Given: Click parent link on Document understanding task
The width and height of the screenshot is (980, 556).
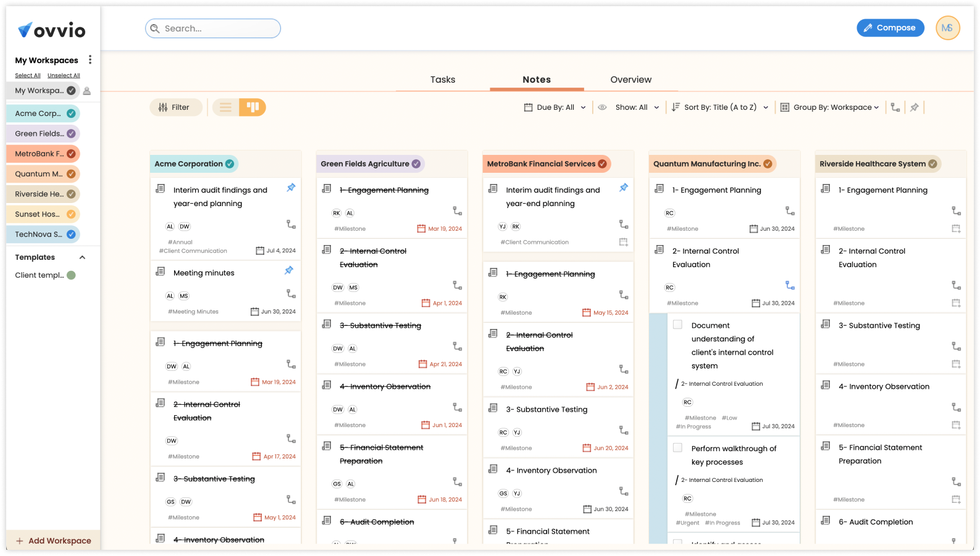Looking at the screenshot, I should tap(721, 384).
